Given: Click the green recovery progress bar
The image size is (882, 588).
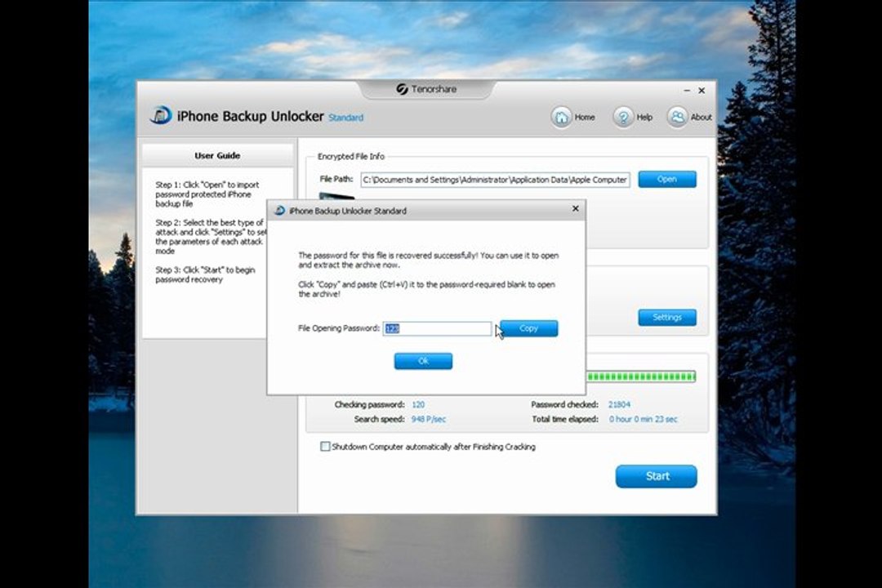Looking at the screenshot, I should pyautogui.click(x=641, y=376).
